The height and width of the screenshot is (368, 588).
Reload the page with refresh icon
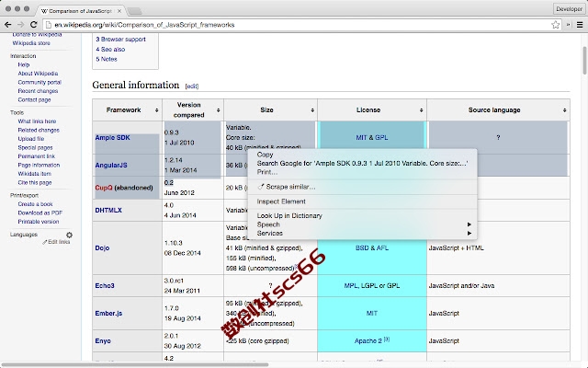33,25
